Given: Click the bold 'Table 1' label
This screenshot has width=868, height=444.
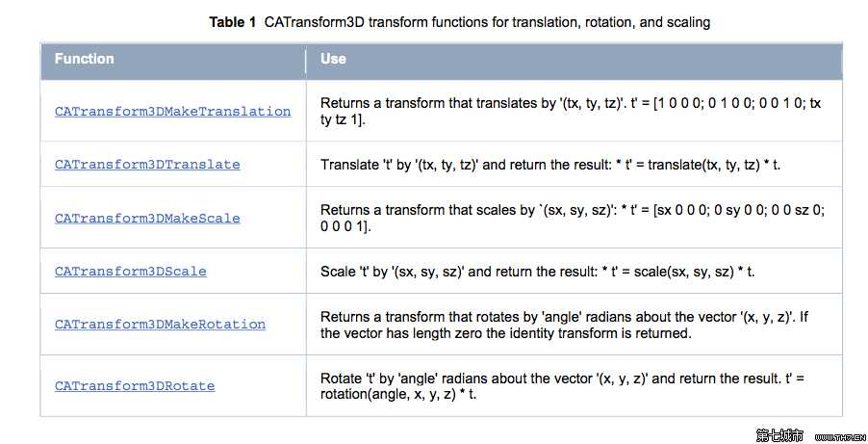Looking at the screenshot, I should [x=233, y=22].
